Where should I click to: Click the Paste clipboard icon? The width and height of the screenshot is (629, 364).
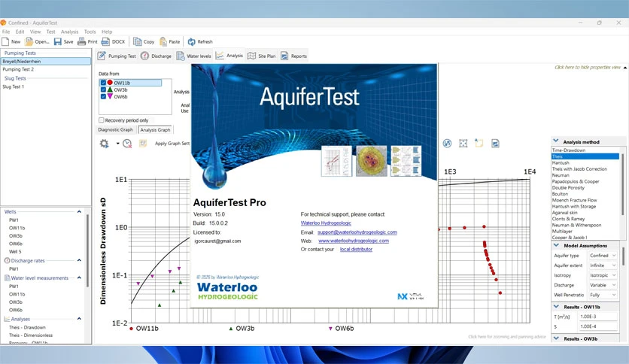(163, 41)
